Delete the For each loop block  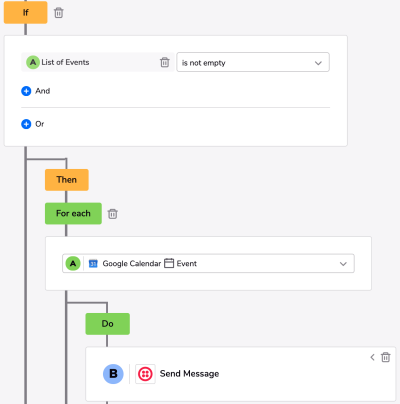click(113, 214)
